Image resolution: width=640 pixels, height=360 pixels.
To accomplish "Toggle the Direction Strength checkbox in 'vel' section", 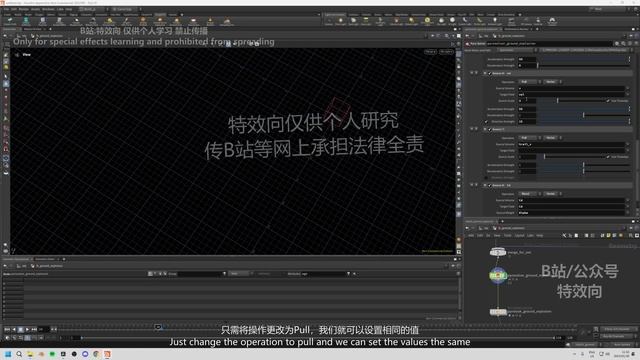I will point(486,122).
